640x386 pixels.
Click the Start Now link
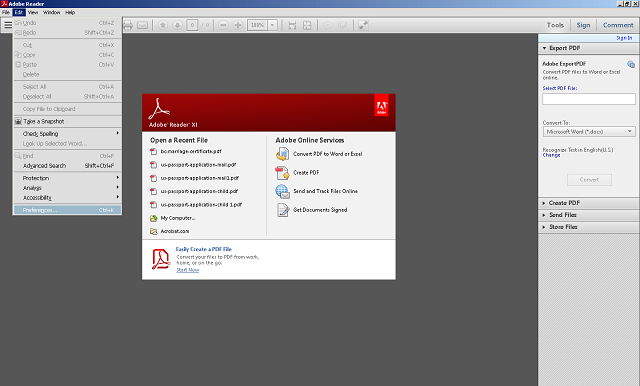[x=188, y=270]
